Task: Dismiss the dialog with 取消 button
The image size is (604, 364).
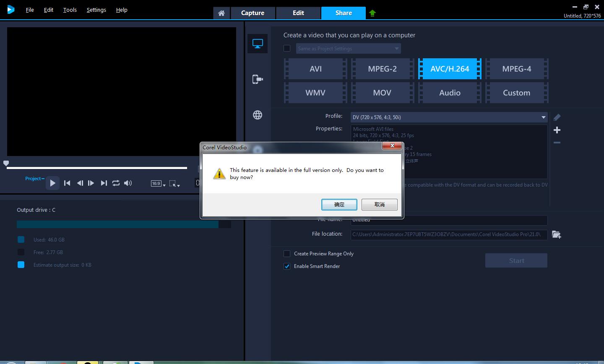Action: pyautogui.click(x=380, y=205)
